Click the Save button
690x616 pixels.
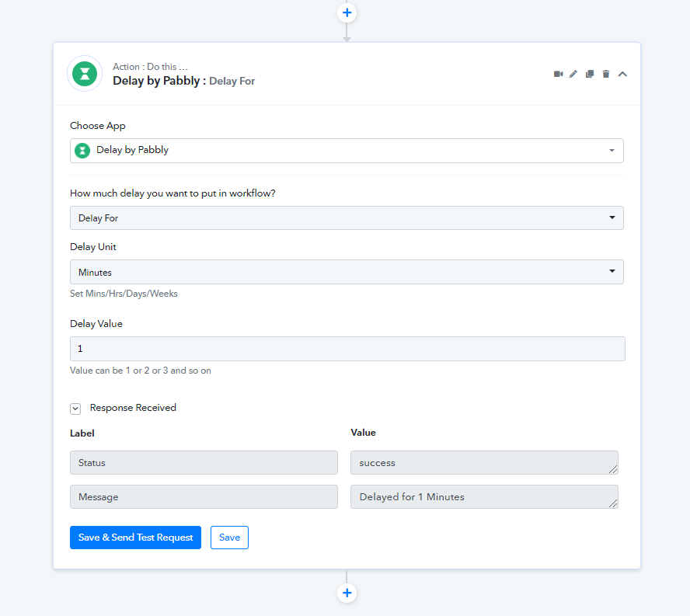pyautogui.click(x=229, y=538)
